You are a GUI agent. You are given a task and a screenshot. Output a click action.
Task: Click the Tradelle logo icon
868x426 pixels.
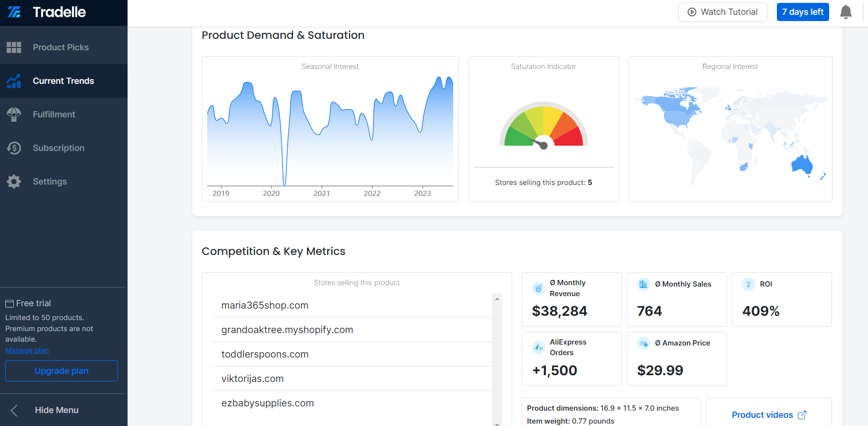click(x=14, y=12)
